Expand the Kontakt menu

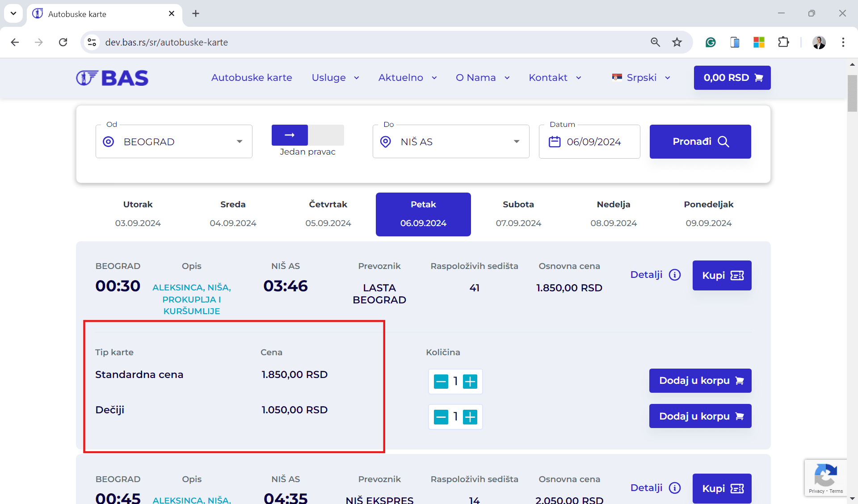555,78
